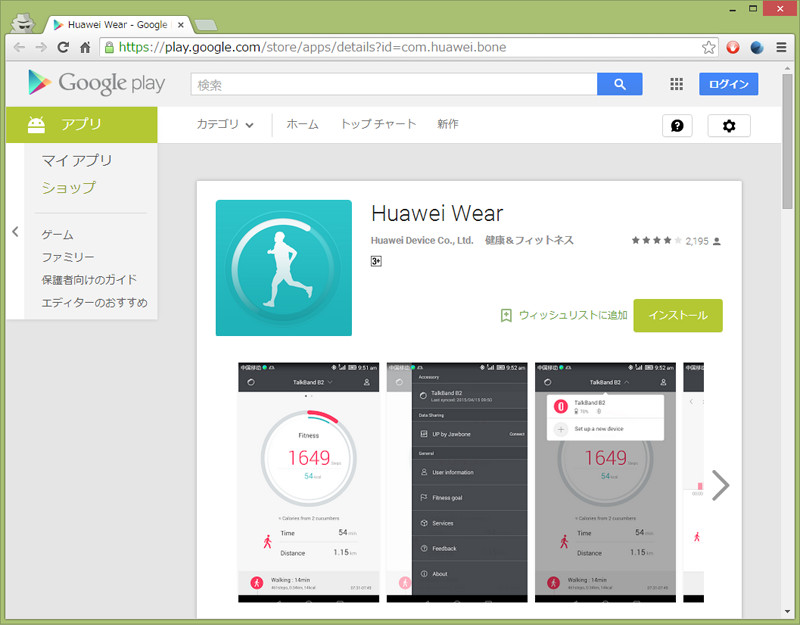800x625 pixels.
Task: Open the ファミリー link in sidebar
Action: point(68,257)
